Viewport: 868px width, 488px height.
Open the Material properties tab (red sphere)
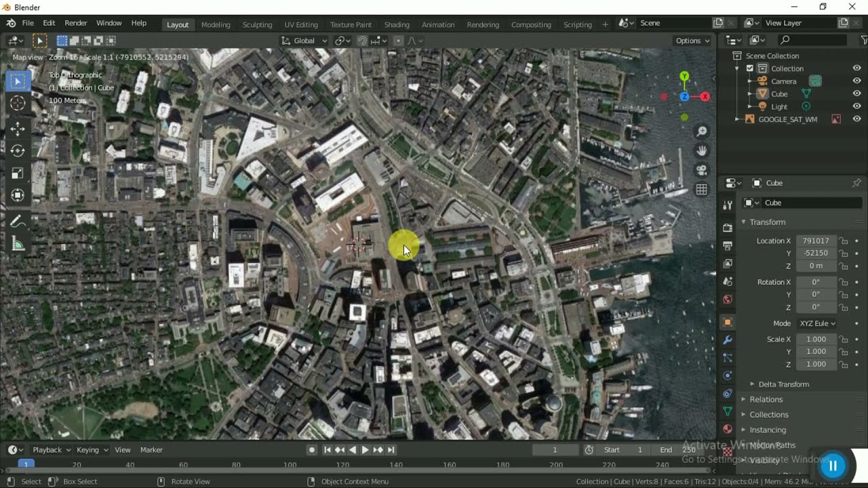coord(728,428)
